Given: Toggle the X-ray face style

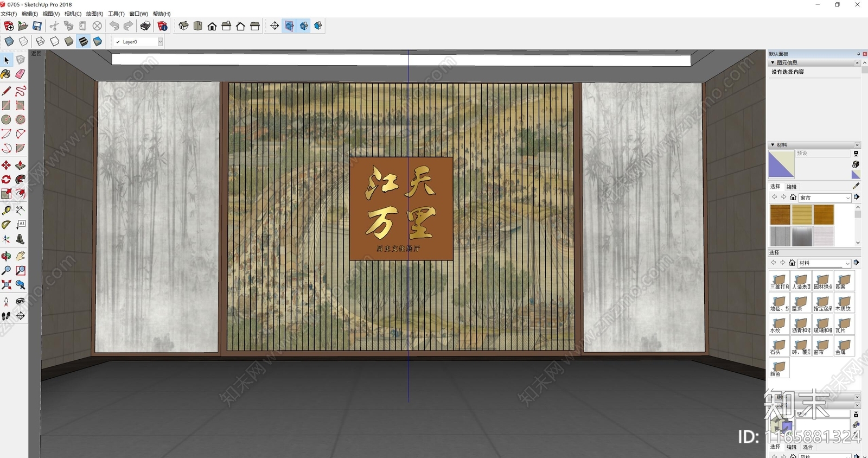Looking at the screenshot, I should [x=9, y=41].
